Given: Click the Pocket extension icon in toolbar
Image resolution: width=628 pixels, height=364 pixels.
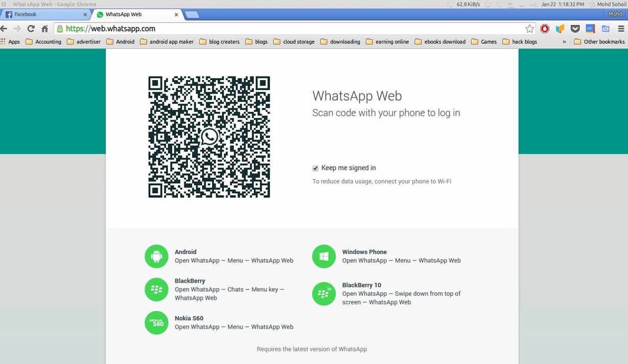Looking at the screenshot, I should click(575, 28).
